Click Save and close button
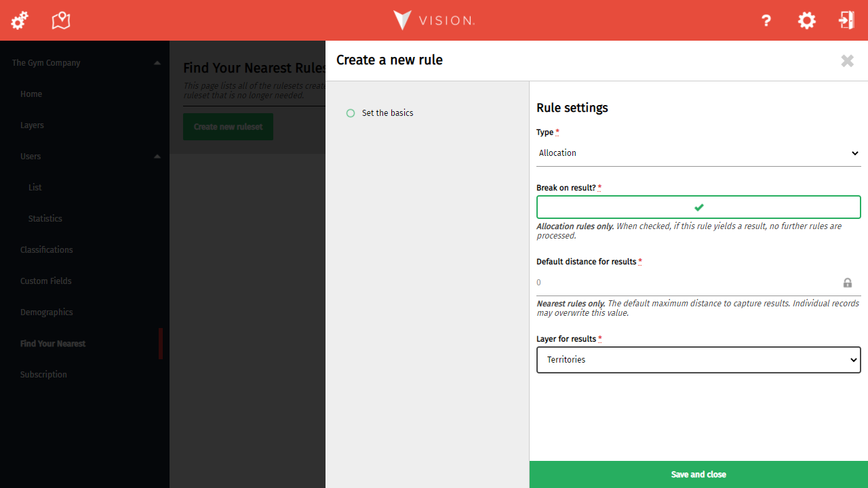868x488 pixels. 698,474
